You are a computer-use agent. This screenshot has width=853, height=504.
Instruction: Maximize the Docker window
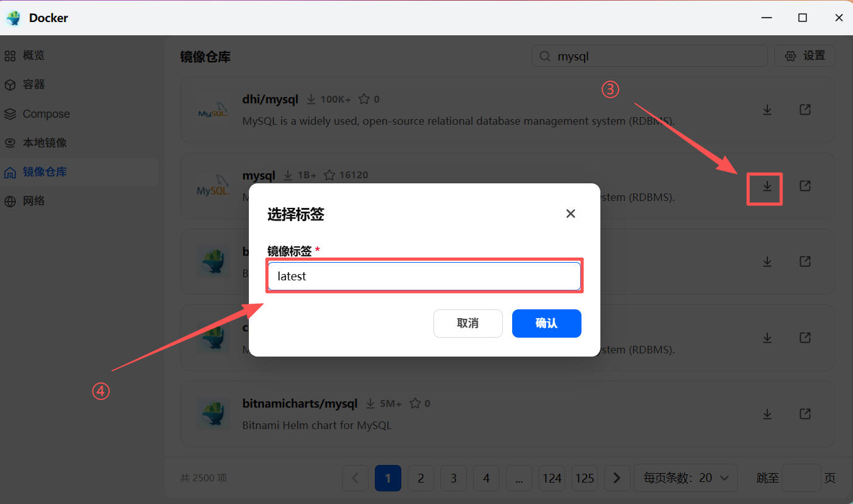(x=803, y=18)
